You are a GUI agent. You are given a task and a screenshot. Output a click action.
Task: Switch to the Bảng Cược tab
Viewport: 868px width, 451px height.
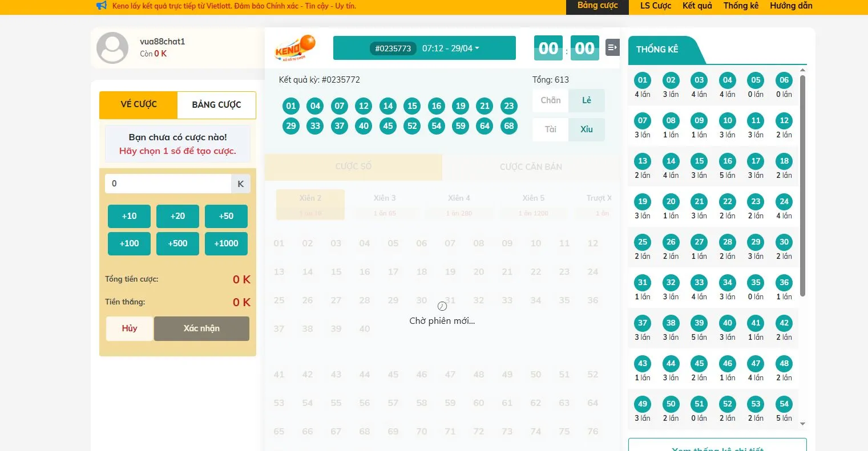point(216,105)
